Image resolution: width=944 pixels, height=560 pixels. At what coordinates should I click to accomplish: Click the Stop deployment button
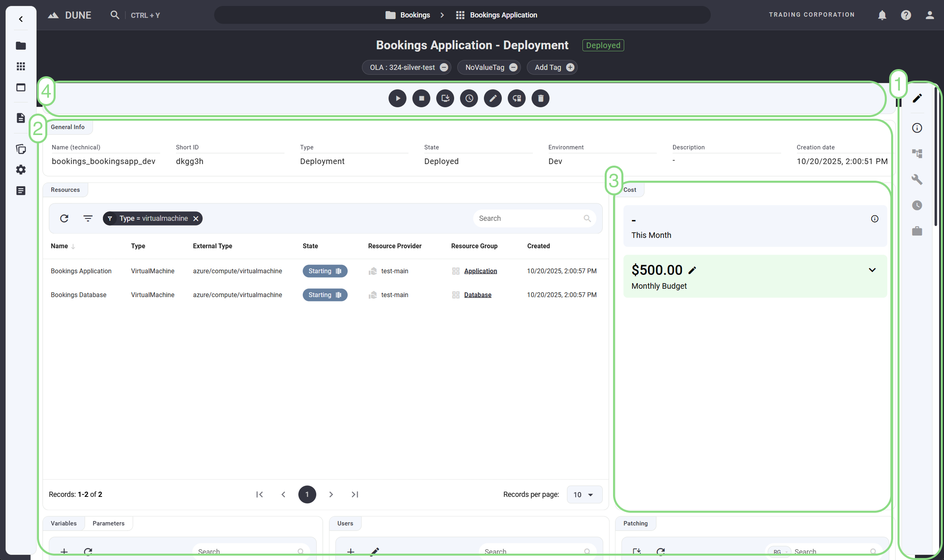point(421,98)
